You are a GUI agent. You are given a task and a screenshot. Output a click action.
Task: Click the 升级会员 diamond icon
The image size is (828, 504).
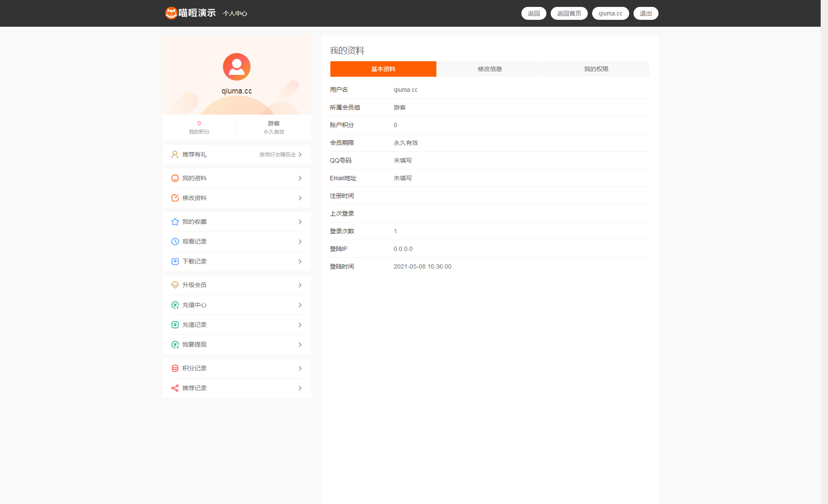175,285
